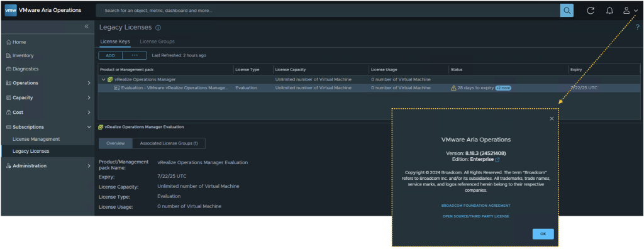Click the Cost sidebar icon
The image size is (644, 249).
9,112
